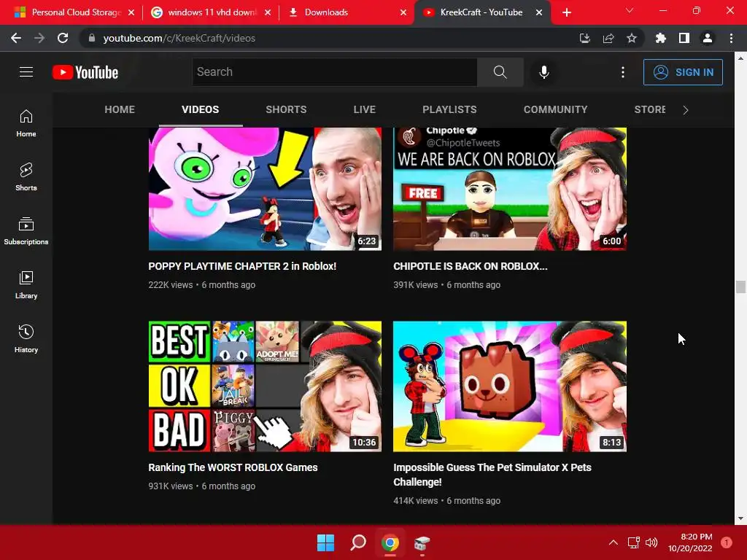The width and height of the screenshot is (747, 560).
Task: Close the KreekCraft YouTube tab
Action: tap(539, 13)
